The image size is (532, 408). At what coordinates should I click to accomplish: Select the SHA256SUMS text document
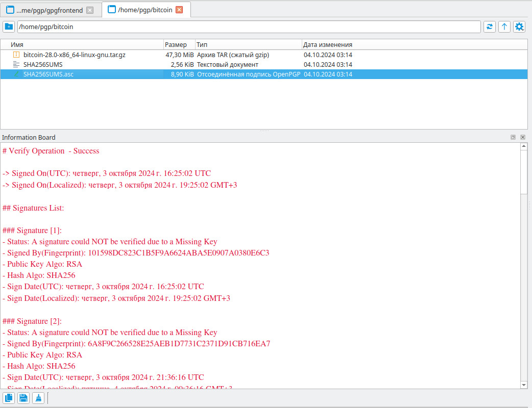(x=43, y=65)
